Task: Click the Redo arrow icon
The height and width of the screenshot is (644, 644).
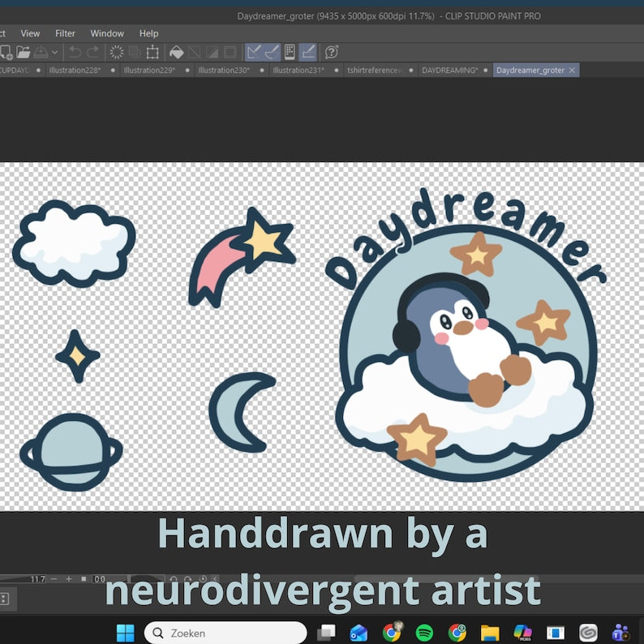Action: pos(93,52)
